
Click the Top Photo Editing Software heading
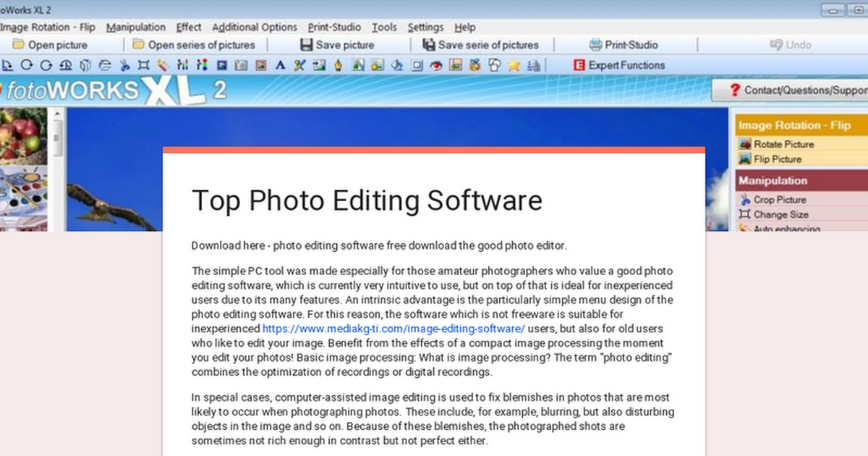pyautogui.click(x=367, y=200)
